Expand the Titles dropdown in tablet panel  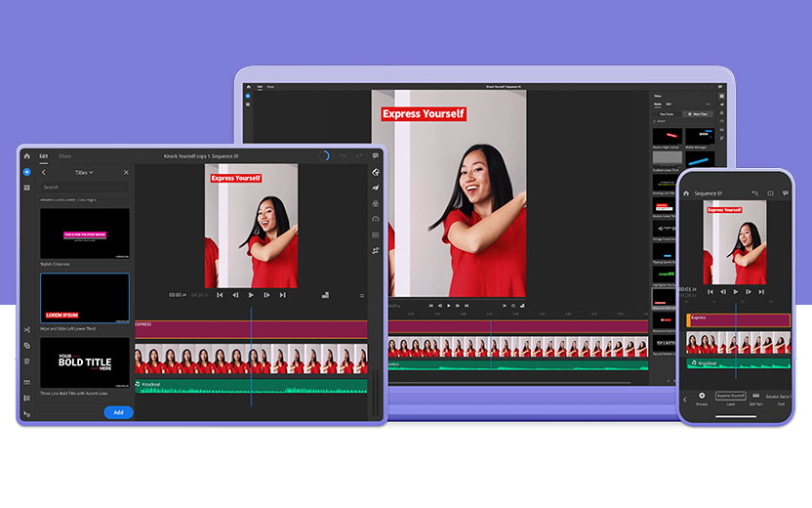[x=84, y=172]
